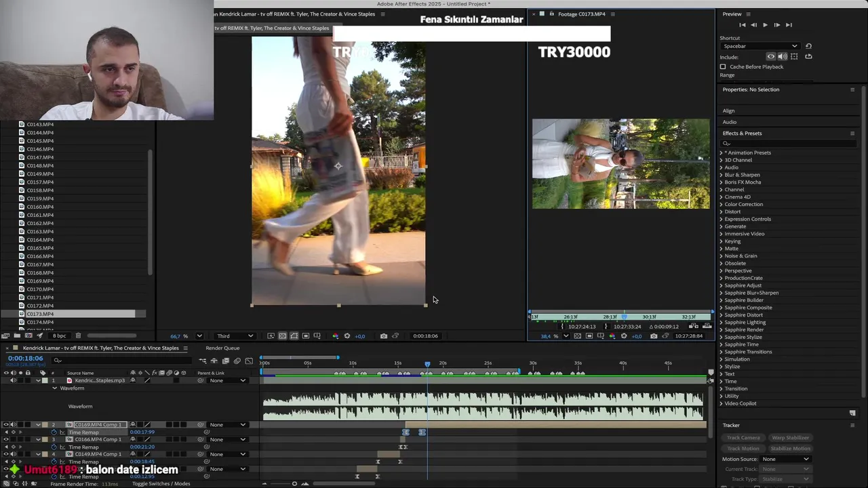Play the preview with the Play button
This screenshot has height=488, width=868.
point(765,25)
